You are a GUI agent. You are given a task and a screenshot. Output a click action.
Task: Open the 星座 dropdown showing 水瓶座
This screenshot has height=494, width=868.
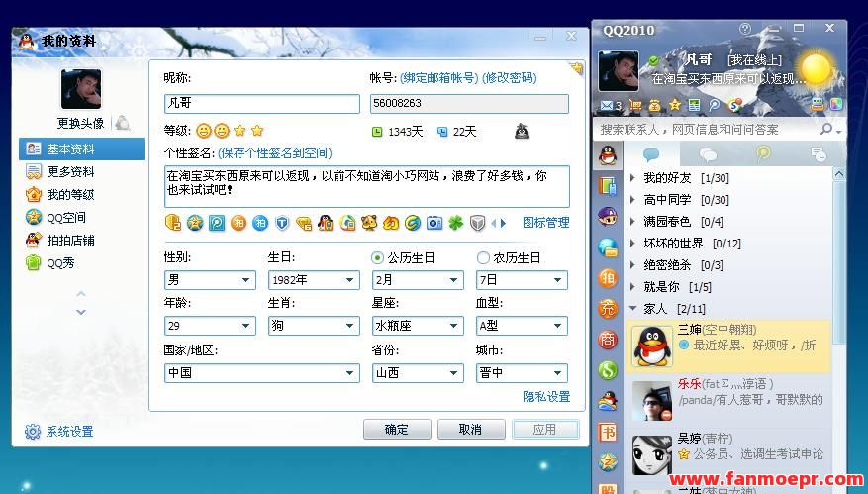tap(418, 326)
